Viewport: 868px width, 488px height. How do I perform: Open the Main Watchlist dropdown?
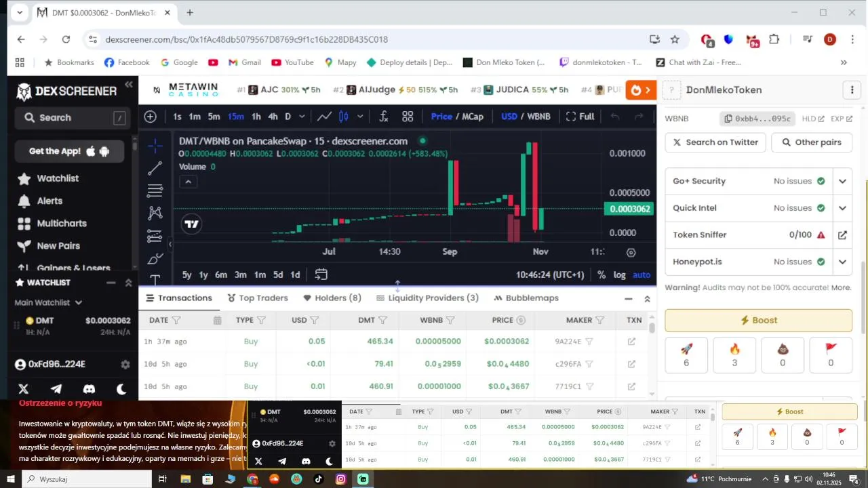pyautogui.click(x=49, y=302)
